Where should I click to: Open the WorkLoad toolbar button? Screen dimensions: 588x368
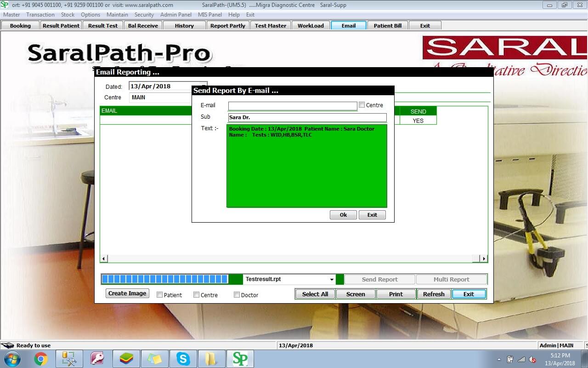point(311,26)
